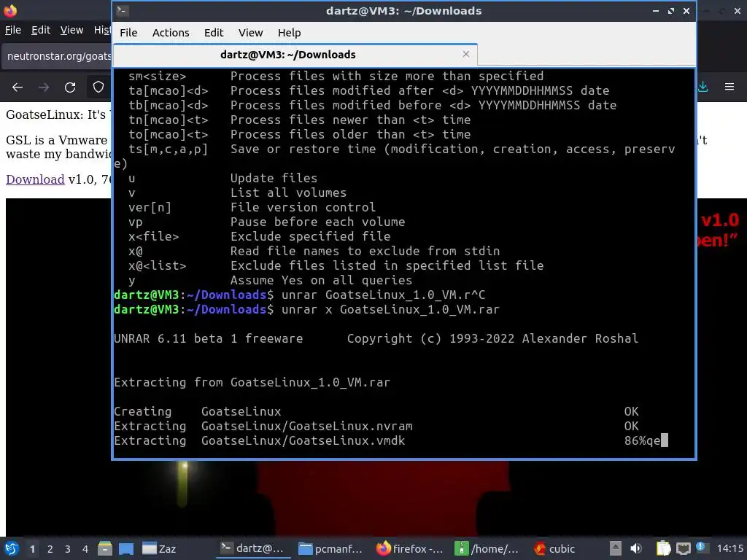Click the 'Assume Yes on all queries' line
The height and width of the screenshot is (560, 747).
321,281
